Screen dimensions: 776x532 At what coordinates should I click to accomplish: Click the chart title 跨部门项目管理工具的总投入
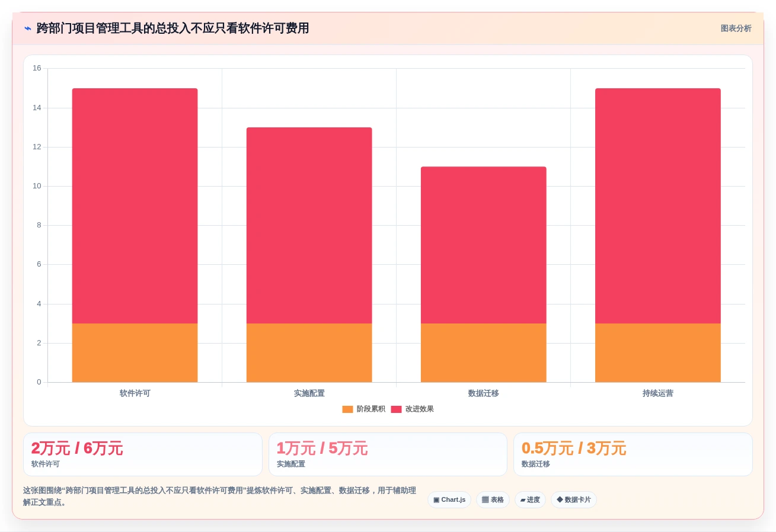173,28
